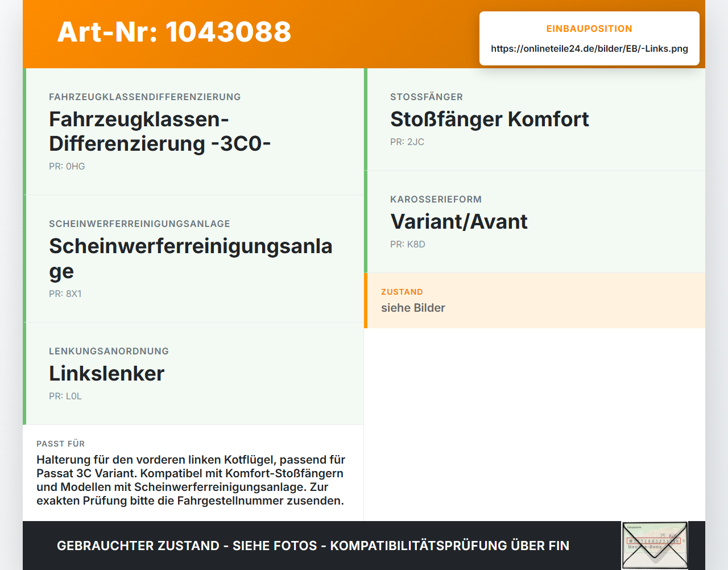The height and width of the screenshot is (570, 728).
Task: Click the PR: 0HG code
Action: 67,167
